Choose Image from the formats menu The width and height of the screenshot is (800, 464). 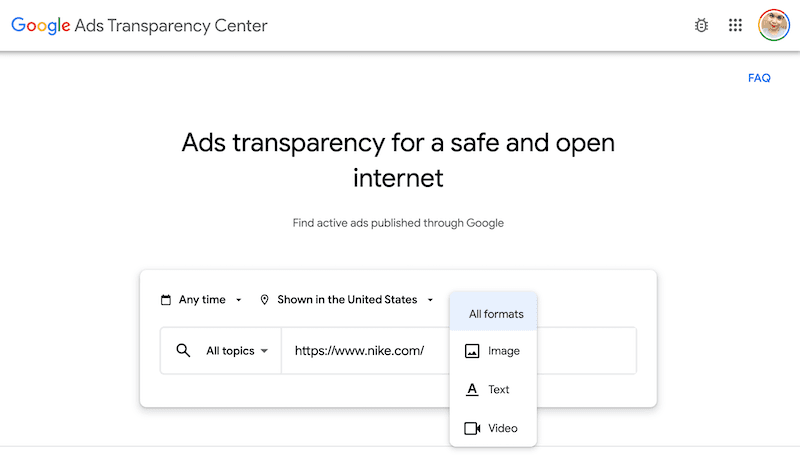503,351
